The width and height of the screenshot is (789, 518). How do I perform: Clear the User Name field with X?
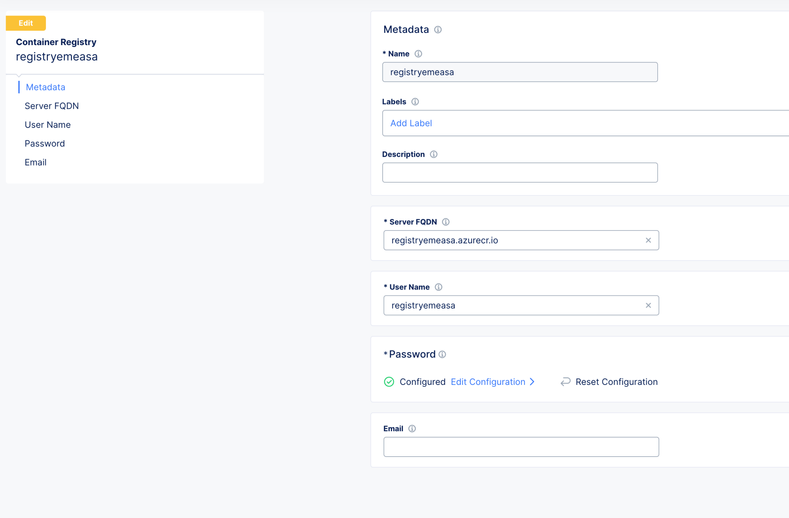point(648,306)
